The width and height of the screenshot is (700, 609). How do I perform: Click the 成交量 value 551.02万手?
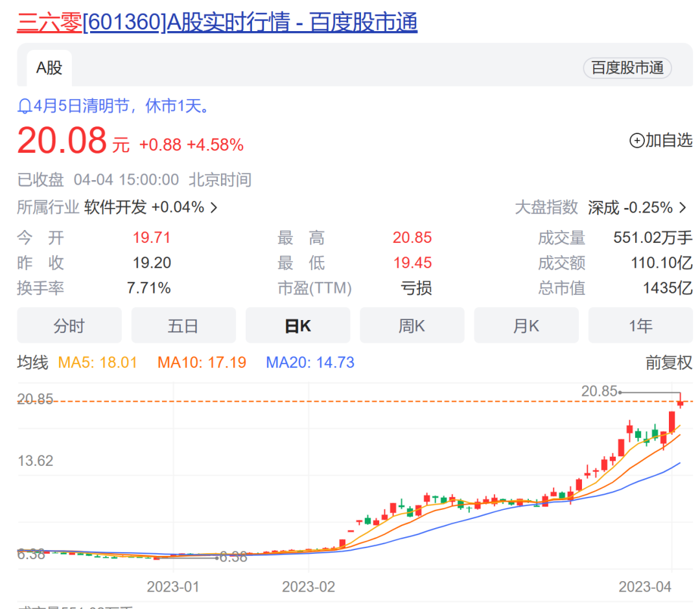point(653,237)
